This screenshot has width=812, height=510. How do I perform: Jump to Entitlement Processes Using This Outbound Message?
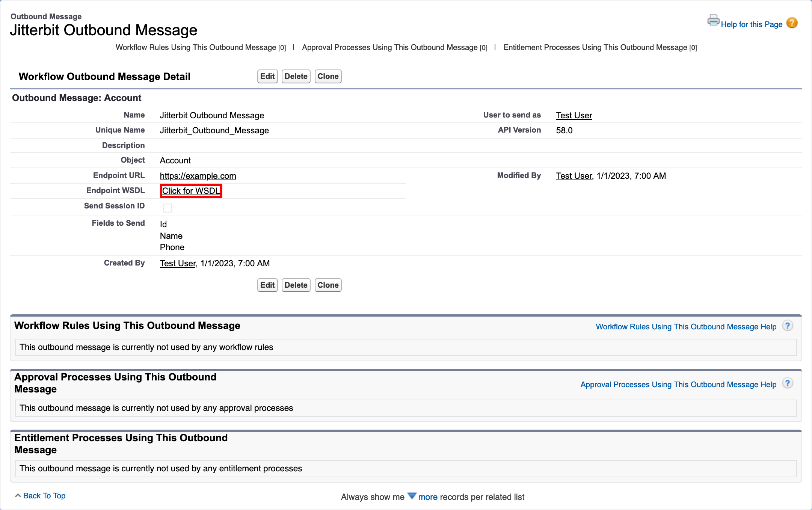coord(595,47)
